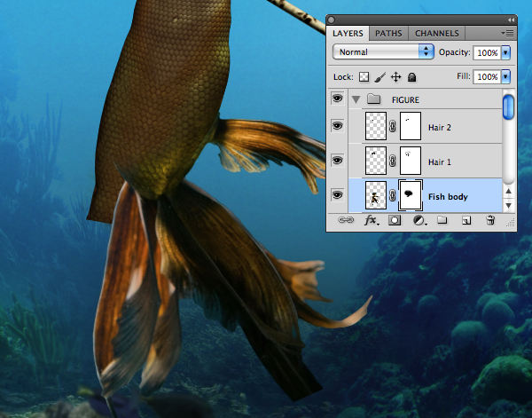This screenshot has width=532, height=418.
Task: Collapse the FIGURE group triangle
Action: click(x=356, y=99)
